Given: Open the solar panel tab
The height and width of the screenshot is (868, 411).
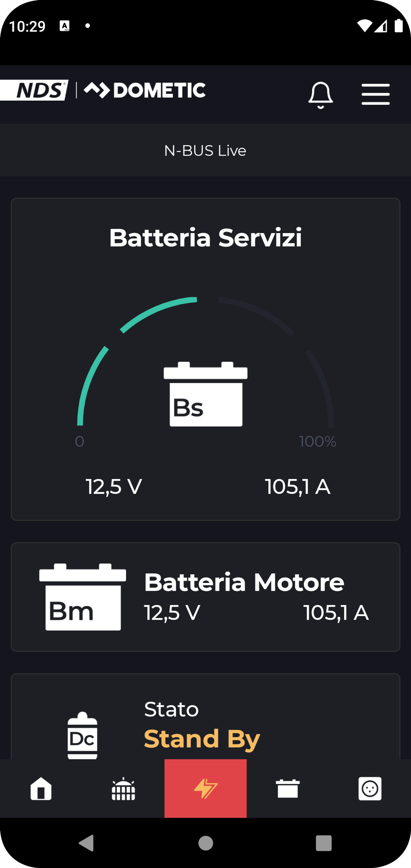Looking at the screenshot, I should coord(123,788).
